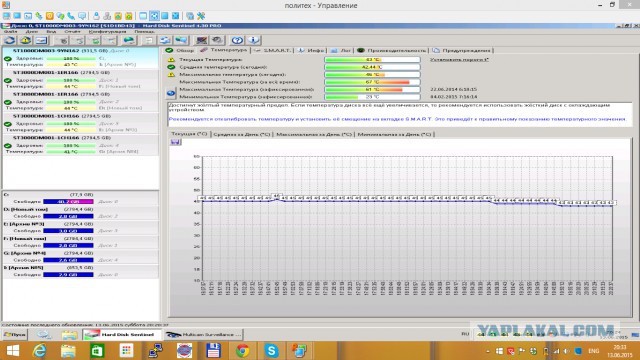Screen dimensions: 640x360
Task: Switch to the Предупреждения tab
Action: click(x=462, y=50)
